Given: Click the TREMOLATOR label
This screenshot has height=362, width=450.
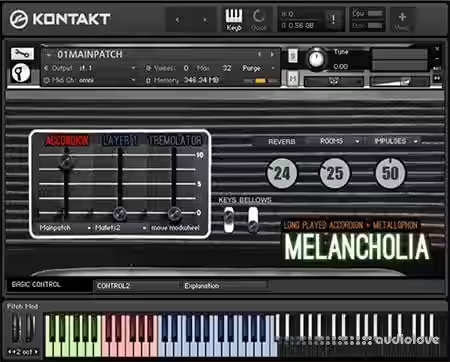Looking at the screenshot, I should click(x=175, y=141).
